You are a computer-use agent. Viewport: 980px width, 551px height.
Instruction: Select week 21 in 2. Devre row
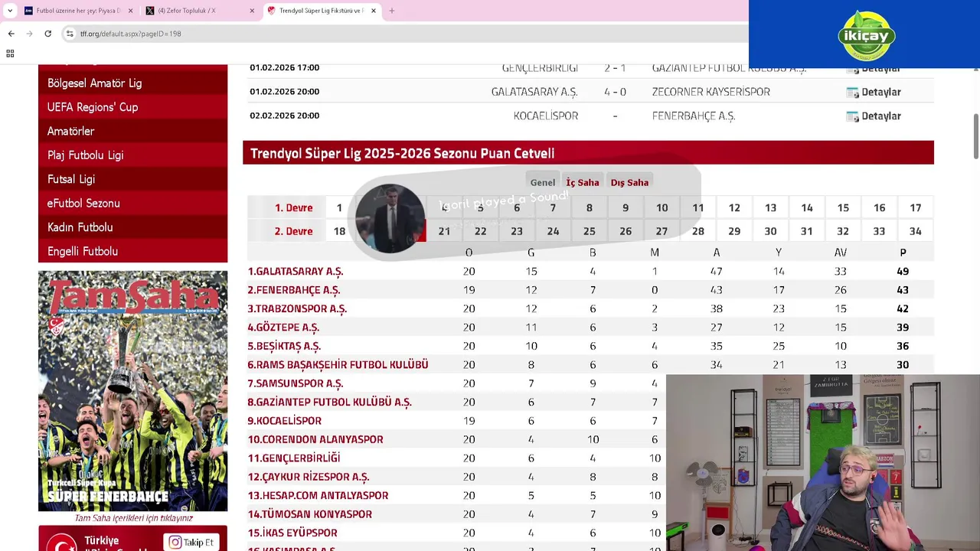coord(444,231)
